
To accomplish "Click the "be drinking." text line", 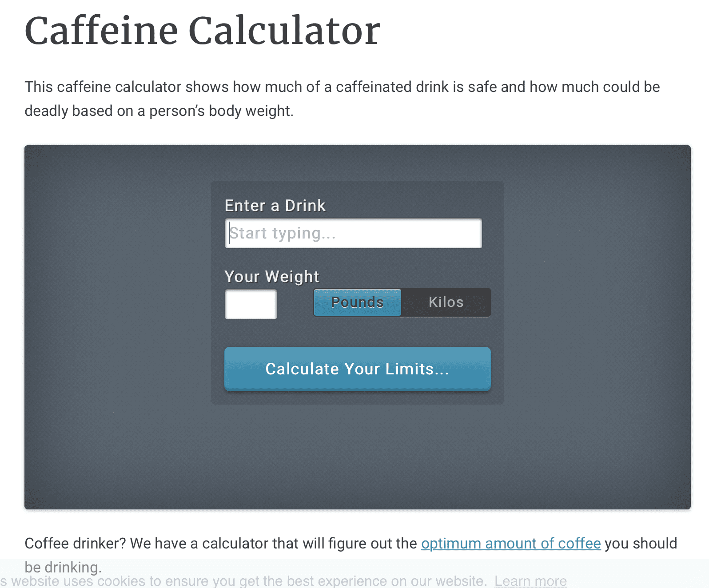I will point(63,567).
